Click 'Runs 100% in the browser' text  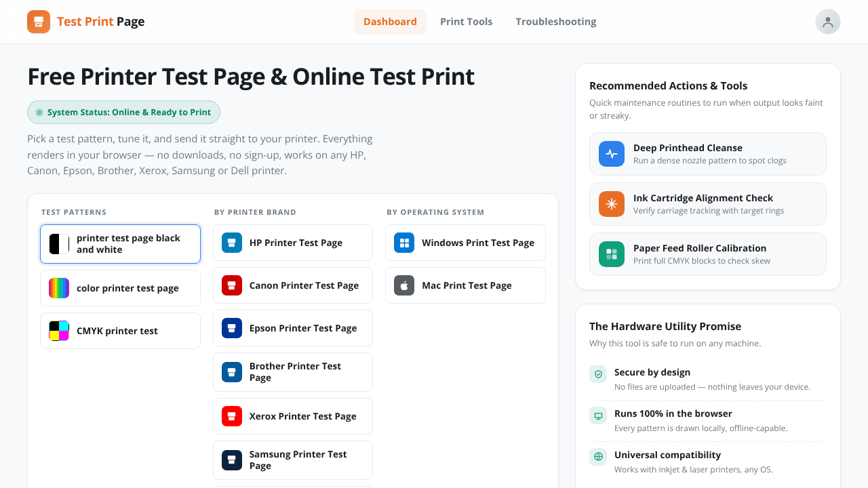pos(673,413)
